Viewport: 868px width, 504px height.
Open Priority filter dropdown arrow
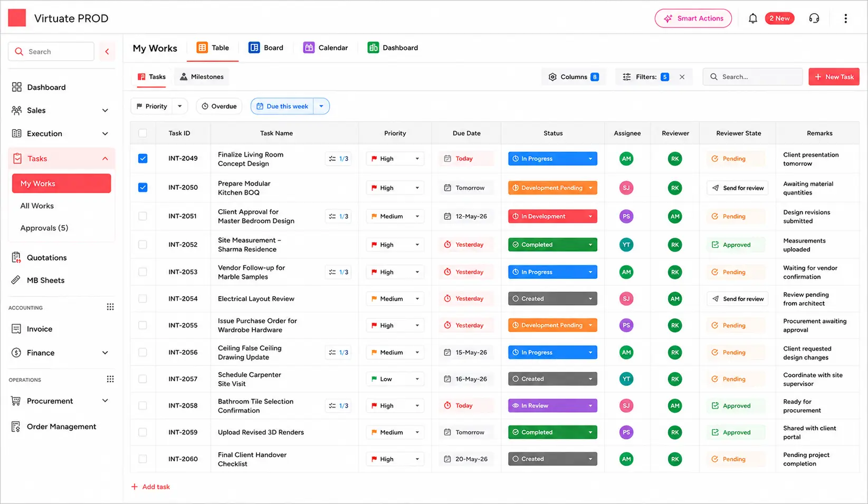180,106
